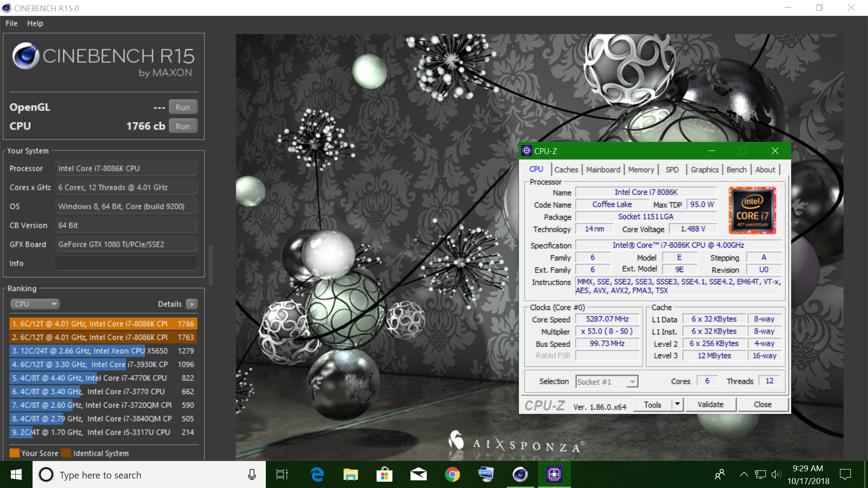Click the Core Voltage value 1.488 V
The image size is (868, 488).
tap(693, 229)
